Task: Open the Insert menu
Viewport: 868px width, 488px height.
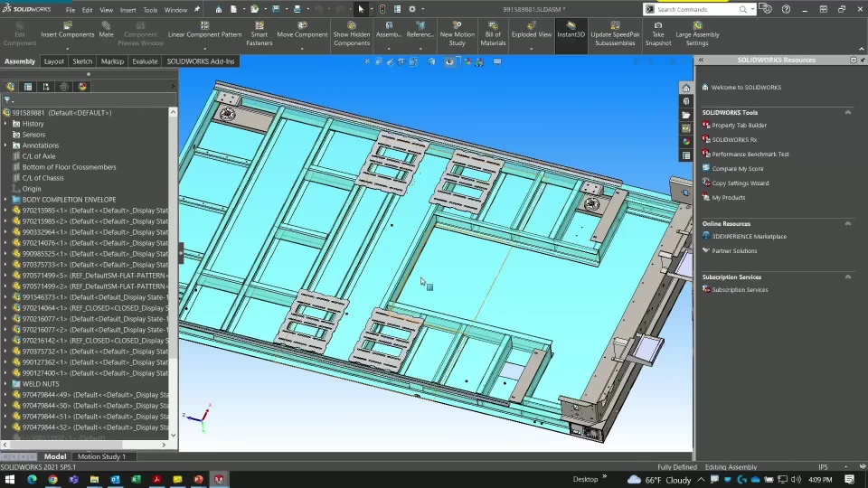Action: 127,10
